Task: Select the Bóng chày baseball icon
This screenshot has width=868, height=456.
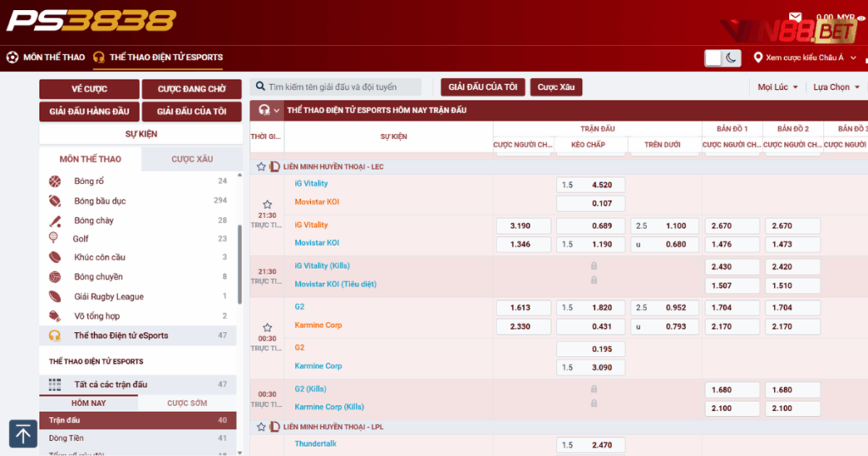Action: point(55,221)
